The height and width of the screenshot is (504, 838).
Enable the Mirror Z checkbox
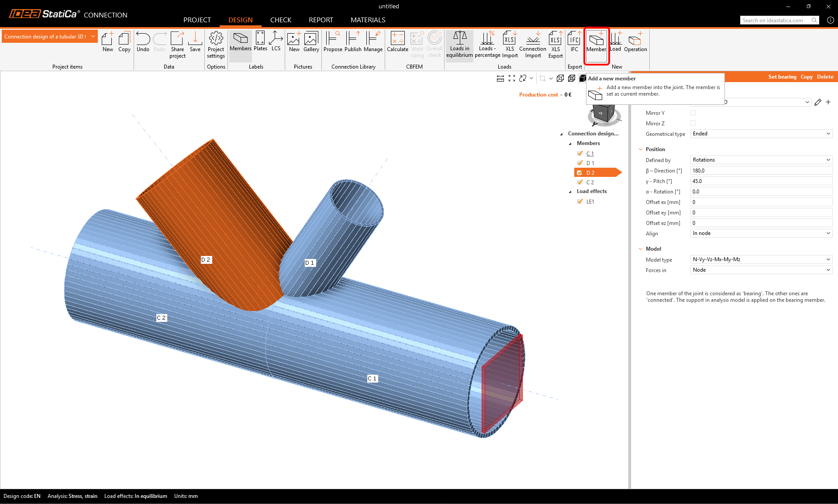693,123
